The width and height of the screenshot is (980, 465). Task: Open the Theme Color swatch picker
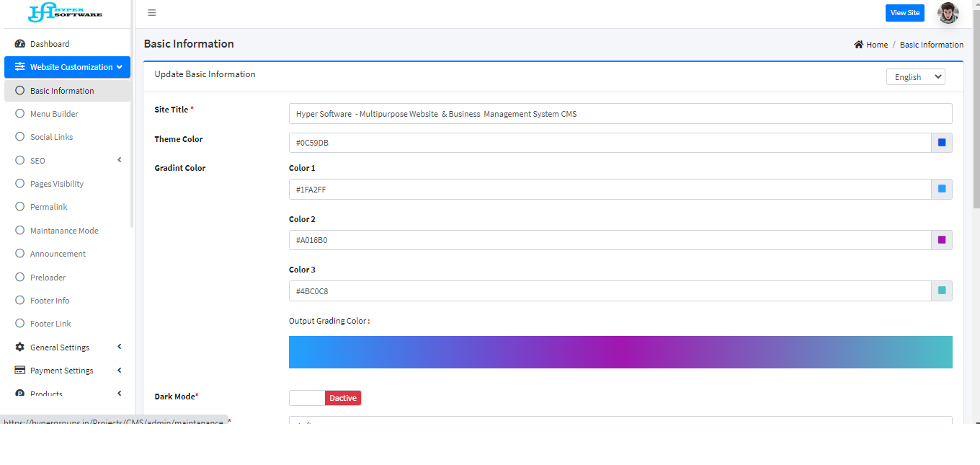point(941,143)
